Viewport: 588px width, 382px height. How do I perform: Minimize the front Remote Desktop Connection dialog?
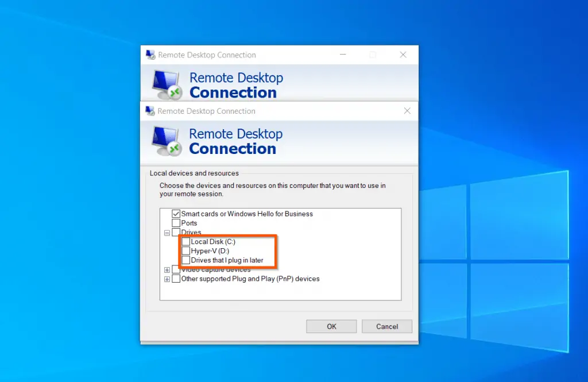343,55
